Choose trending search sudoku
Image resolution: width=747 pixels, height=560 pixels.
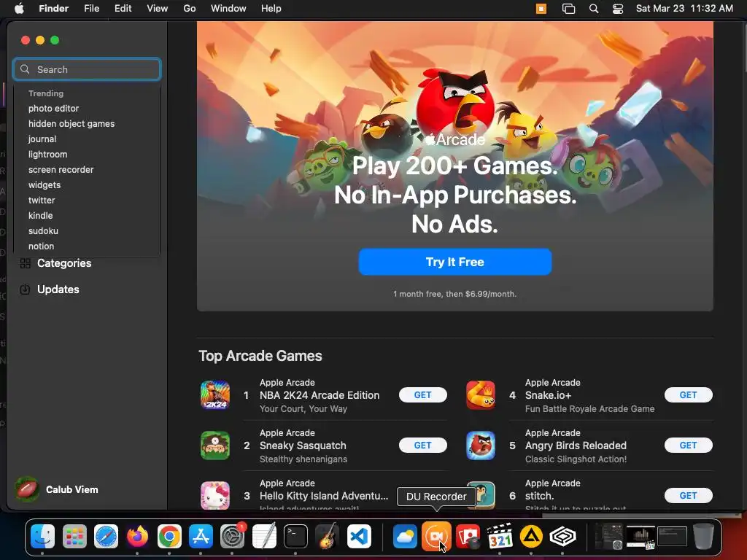point(43,231)
